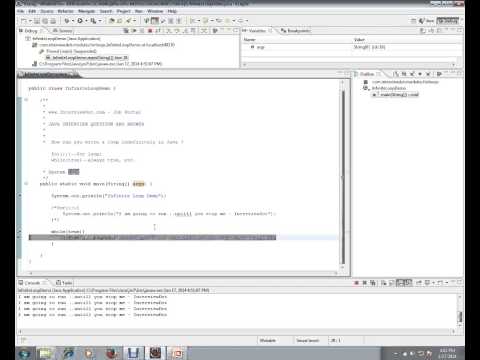This screenshot has height=360, width=480.
Task: Select the Thread [main] (Suspended) node
Action: point(68,51)
